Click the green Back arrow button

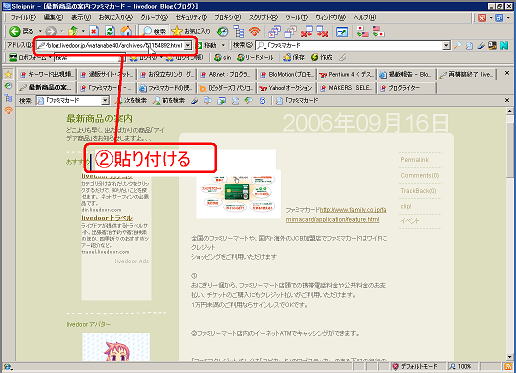pos(15,31)
